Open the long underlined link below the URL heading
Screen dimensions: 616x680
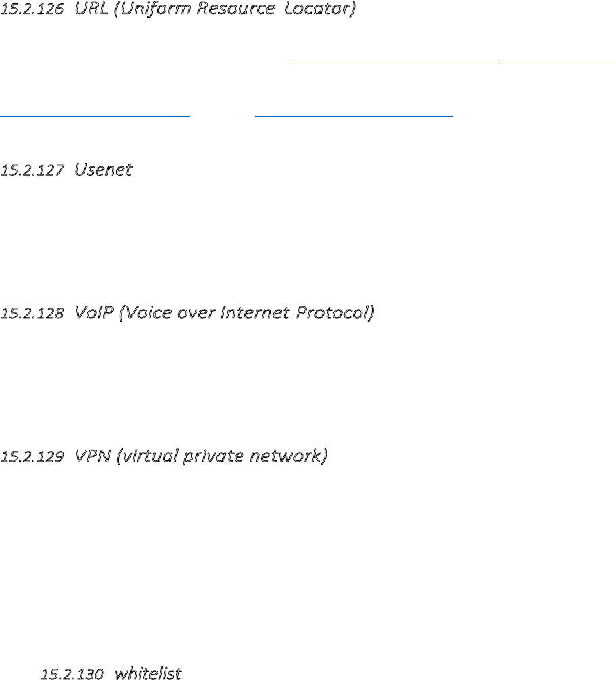tap(394, 60)
